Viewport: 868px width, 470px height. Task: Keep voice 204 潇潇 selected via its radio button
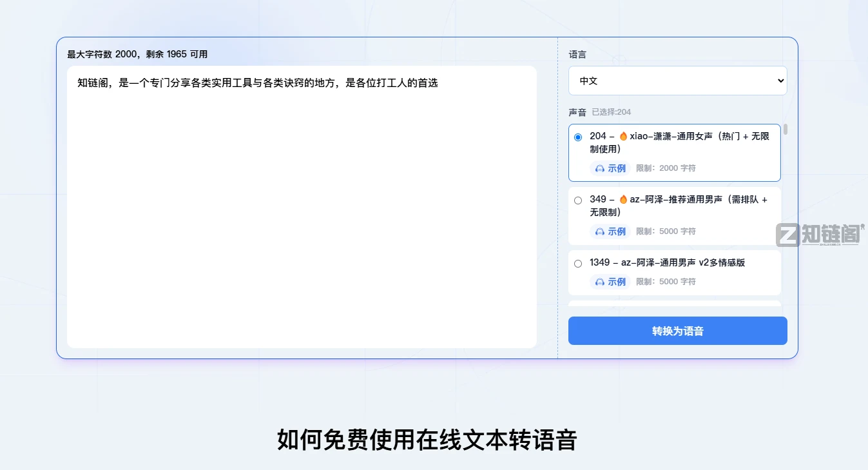pyautogui.click(x=578, y=137)
